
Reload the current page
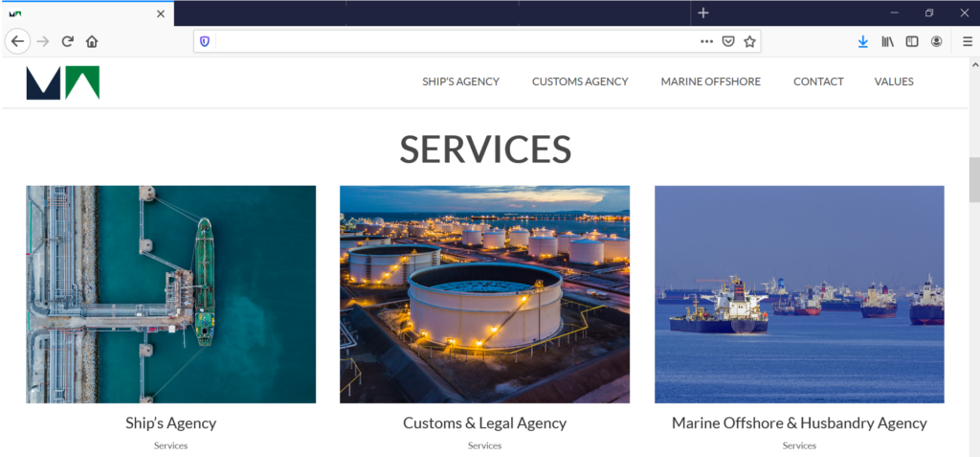pos(68,42)
